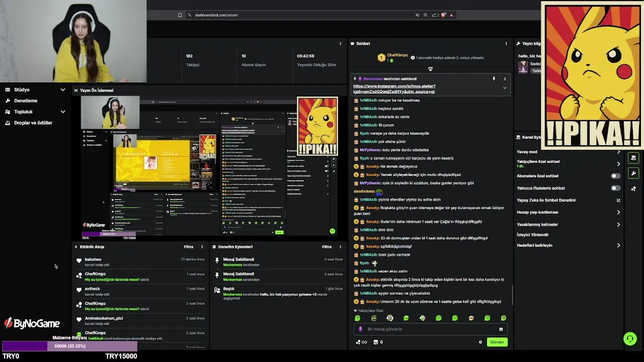The width and height of the screenshot is (644, 362).
Task: Open Denetleme in the sidebar
Action: (x=26, y=101)
